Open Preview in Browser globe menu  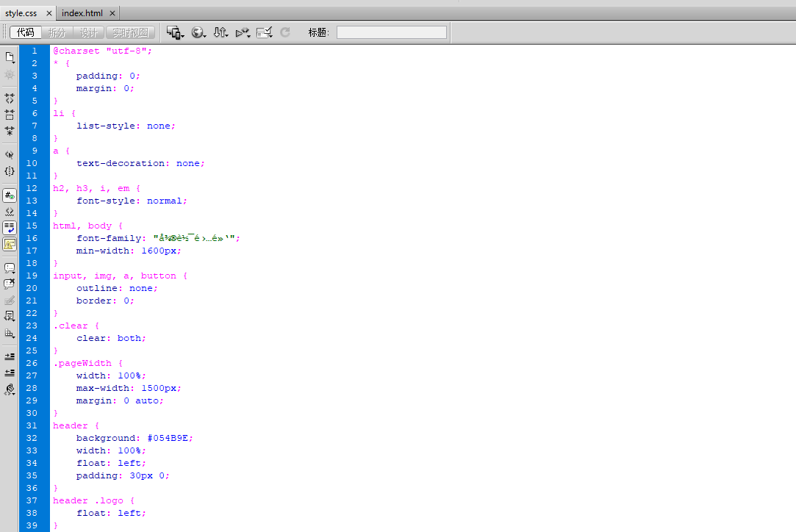tap(198, 32)
